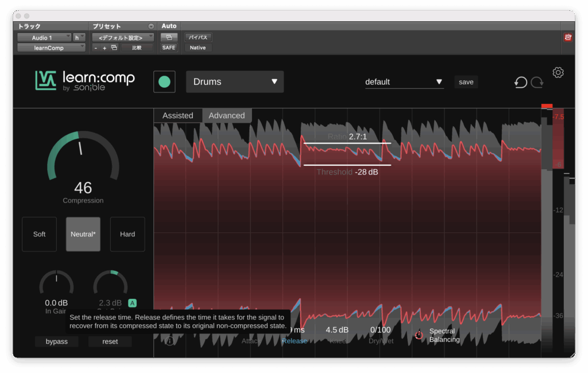Switch to the Assisted tab
Image resolution: width=588 pixels, height=373 pixels.
(178, 115)
